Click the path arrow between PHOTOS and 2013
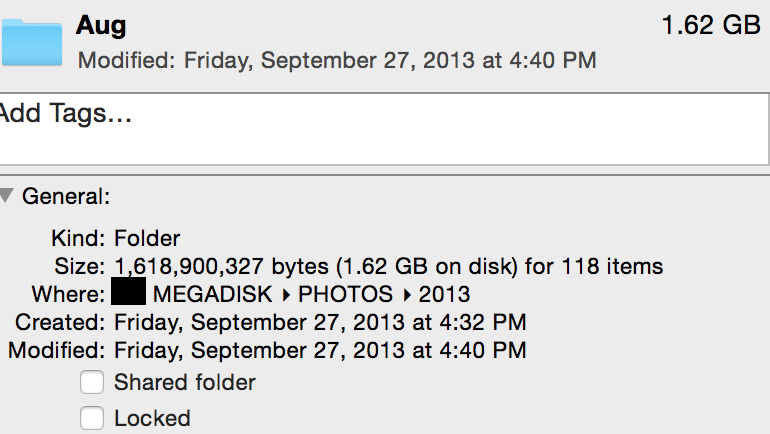770x434 pixels. 407,295
